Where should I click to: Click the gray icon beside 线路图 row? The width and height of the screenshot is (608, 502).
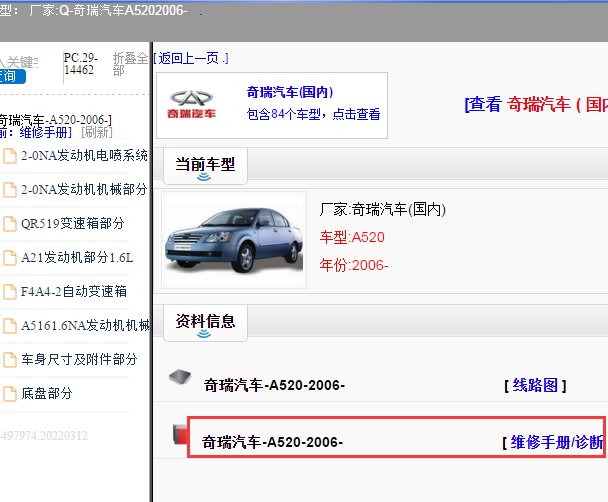click(180, 377)
